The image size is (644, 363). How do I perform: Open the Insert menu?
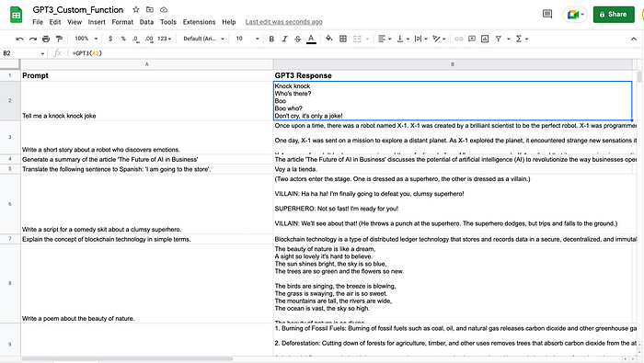(x=97, y=22)
